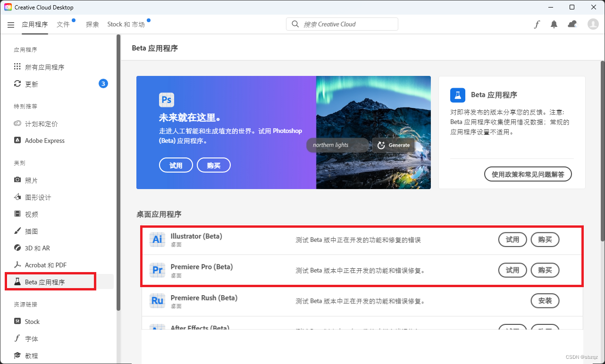Screen dimensions: 605x364
Task: Select 所有应用程序 in sidebar
Action: [44, 67]
